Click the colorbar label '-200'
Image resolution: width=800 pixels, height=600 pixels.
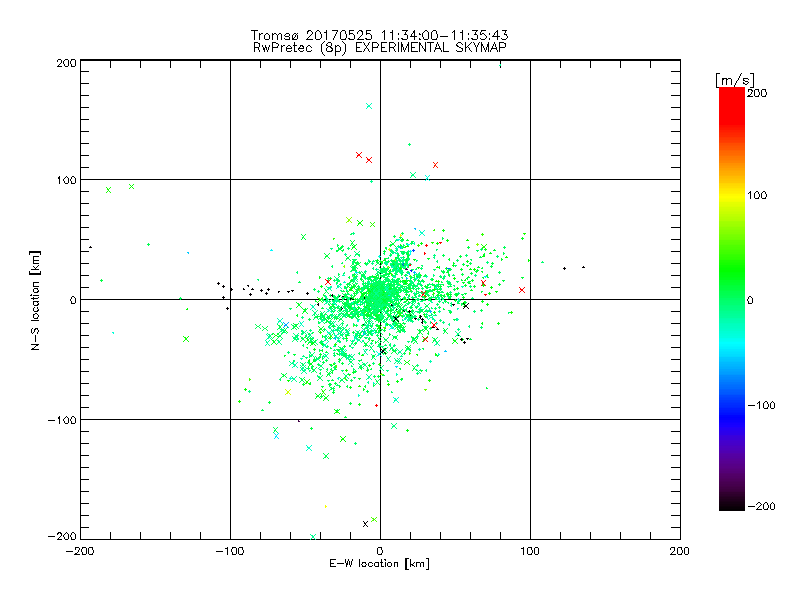click(x=761, y=506)
